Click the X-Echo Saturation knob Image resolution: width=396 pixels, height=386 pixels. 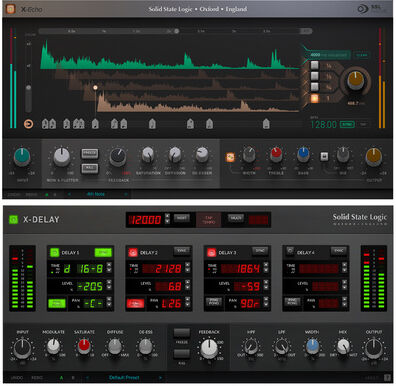click(x=148, y=154)
